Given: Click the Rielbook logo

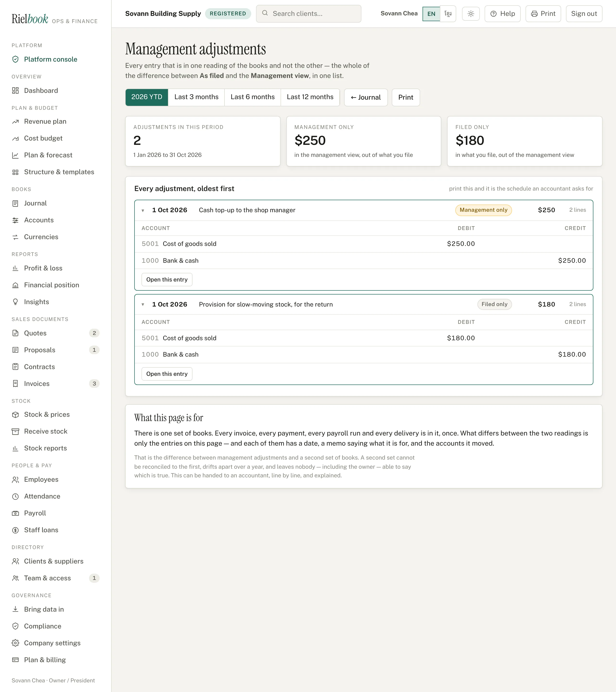Looking at the screenshot, I should [30, 19].
